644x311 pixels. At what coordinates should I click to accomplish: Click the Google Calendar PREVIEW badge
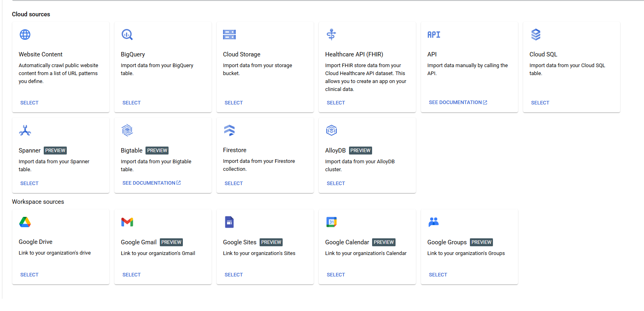(384, 242)
